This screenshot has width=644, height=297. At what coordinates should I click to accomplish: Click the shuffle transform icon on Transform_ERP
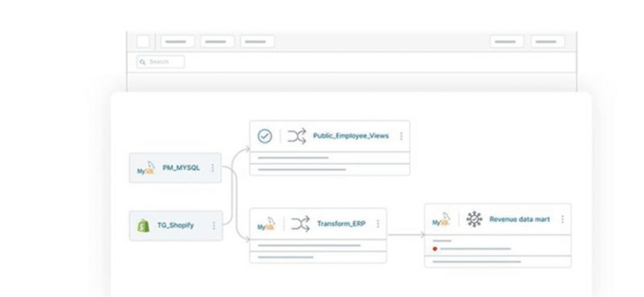point(300,224)
